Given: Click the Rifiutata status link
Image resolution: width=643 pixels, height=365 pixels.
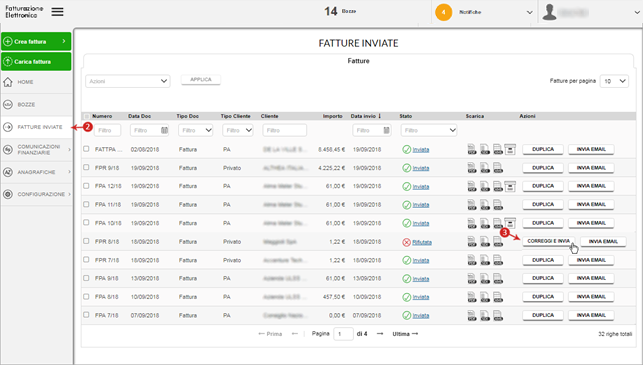Looking at the screenshot, I should coord(422,242).
